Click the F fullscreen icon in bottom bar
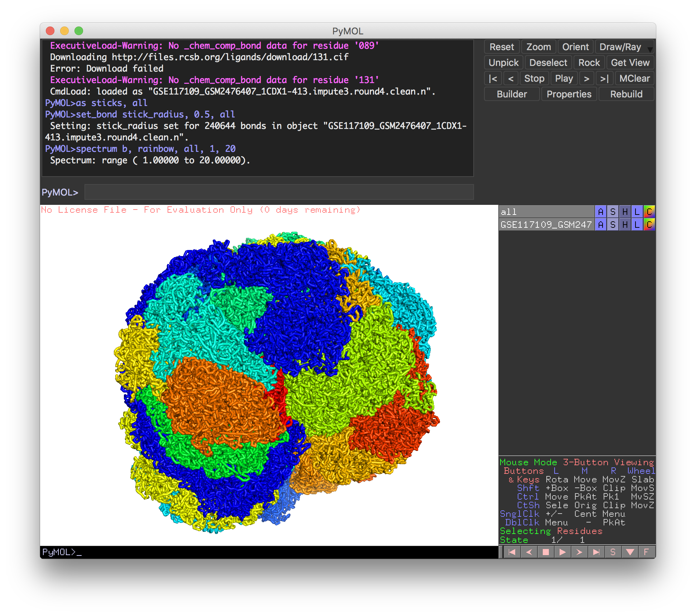Viewport: 696px width, 616px height. point(646,552)
